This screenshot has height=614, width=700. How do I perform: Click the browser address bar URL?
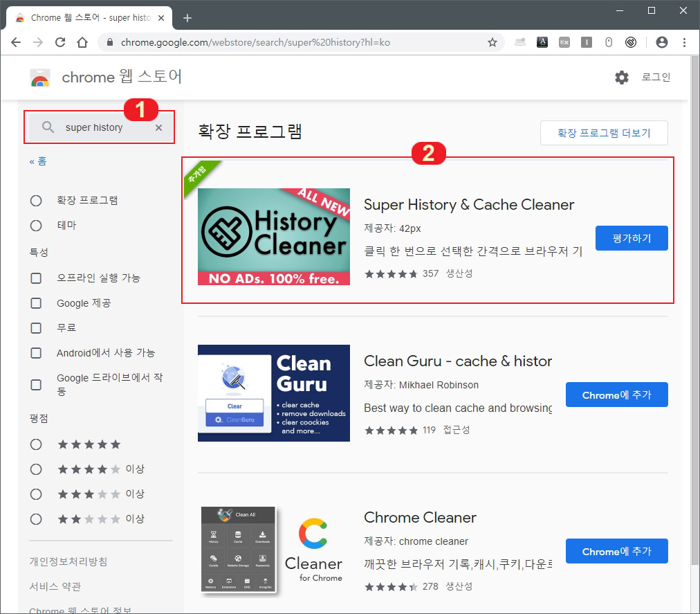tap(255, 42)
